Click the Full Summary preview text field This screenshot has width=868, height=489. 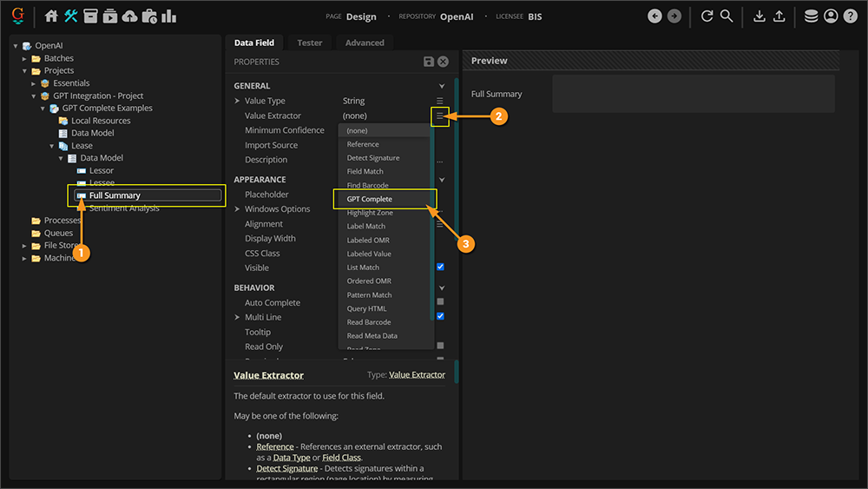coord(693,94)
